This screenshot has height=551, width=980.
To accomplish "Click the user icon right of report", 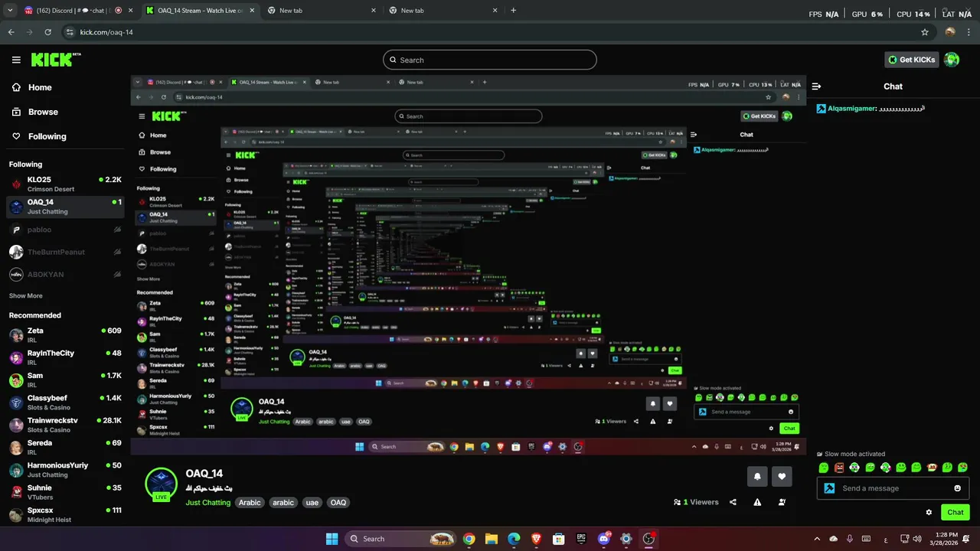I will tap(782, 502).
